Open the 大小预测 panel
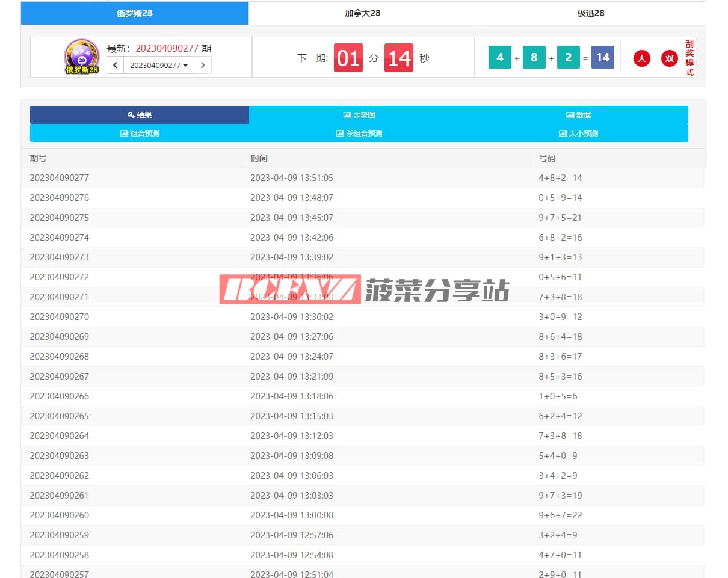Image resolution: width=728 pixels, height=578 pixels. (x=578, y=134)
